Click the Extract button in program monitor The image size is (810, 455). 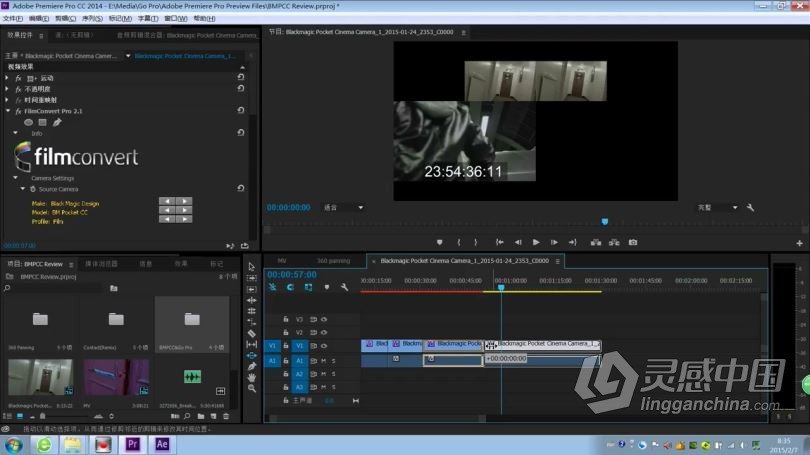tap(614, 242)
